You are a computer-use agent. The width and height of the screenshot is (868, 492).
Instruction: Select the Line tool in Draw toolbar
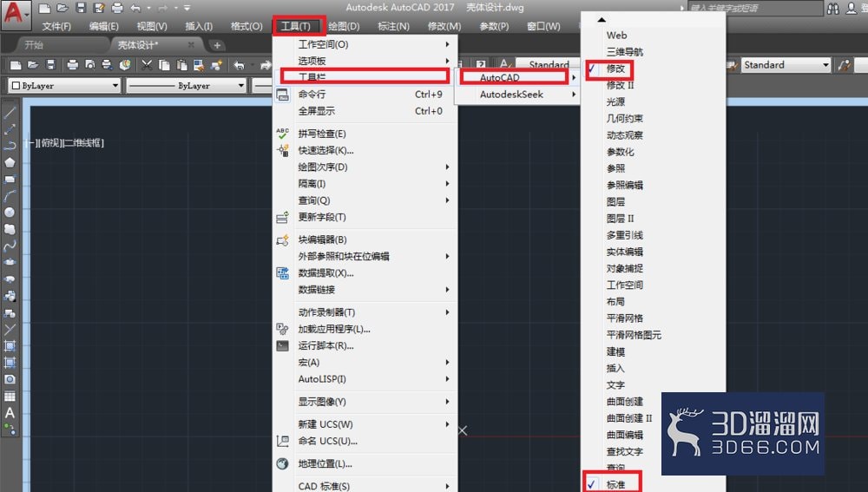point(10,113)
